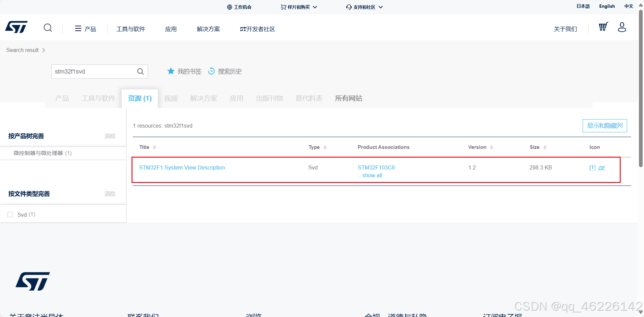Clear the 按文件类型完善 filter with 清除

110,194
